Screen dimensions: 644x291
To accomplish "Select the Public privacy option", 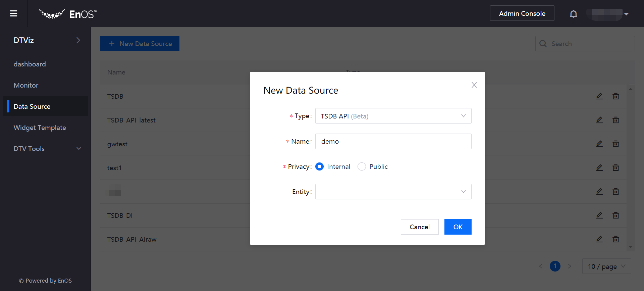I will coord(362,166).
